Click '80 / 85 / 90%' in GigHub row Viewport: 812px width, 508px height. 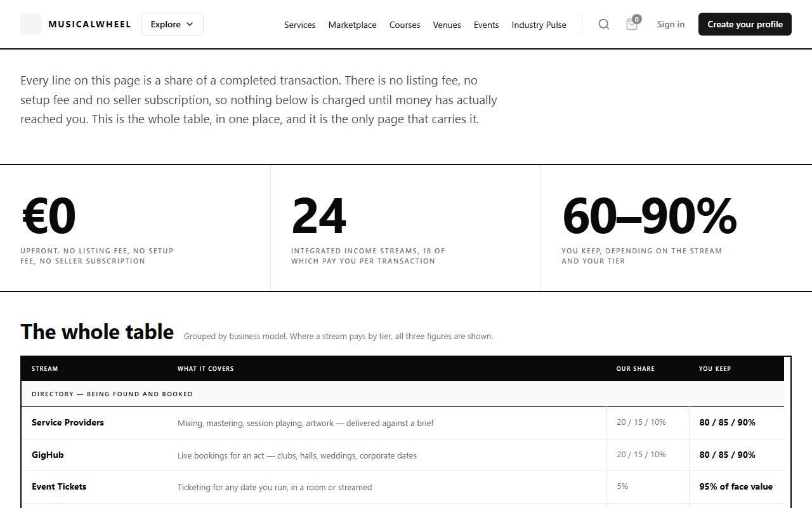pyautogui.click(x=728, y=455)
